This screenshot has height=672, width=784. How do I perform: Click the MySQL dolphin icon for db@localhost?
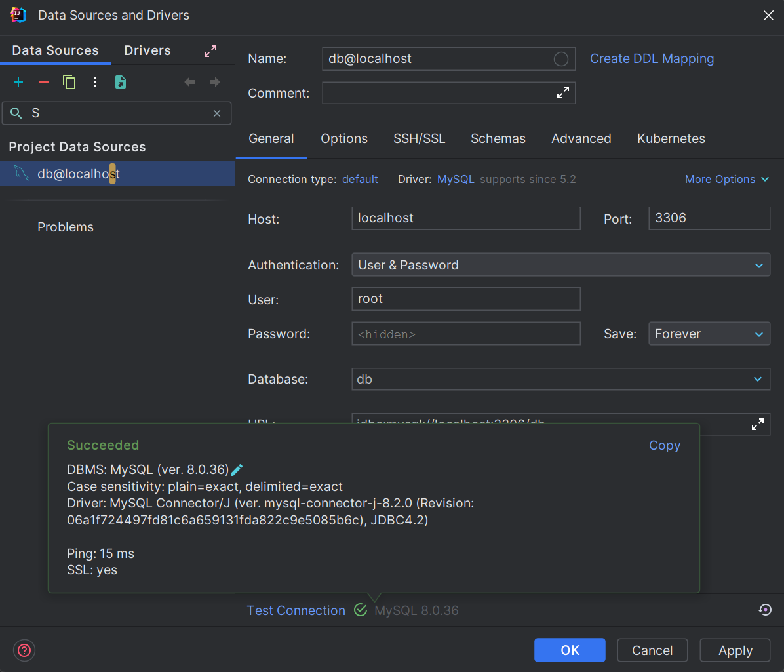(x=21, y=173)
